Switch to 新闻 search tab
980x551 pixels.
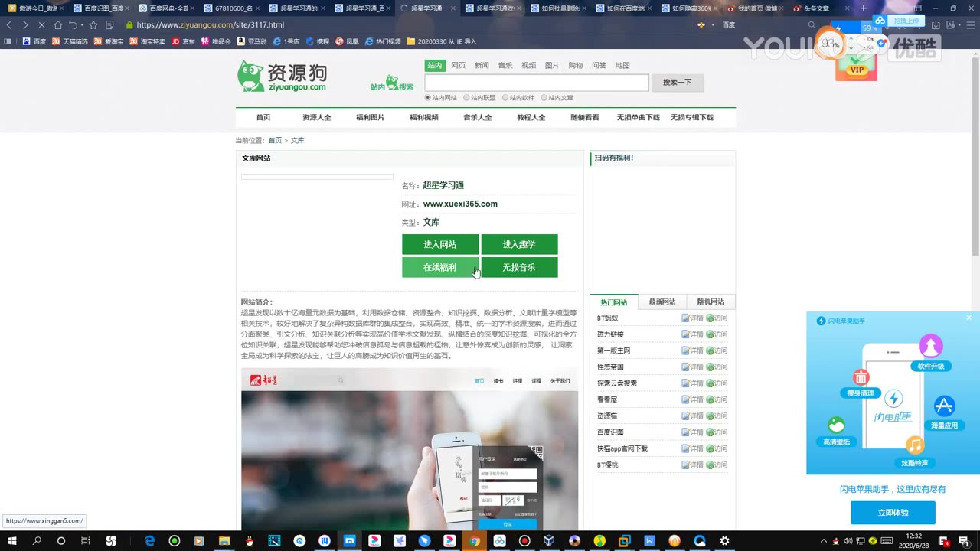[482, 66]
